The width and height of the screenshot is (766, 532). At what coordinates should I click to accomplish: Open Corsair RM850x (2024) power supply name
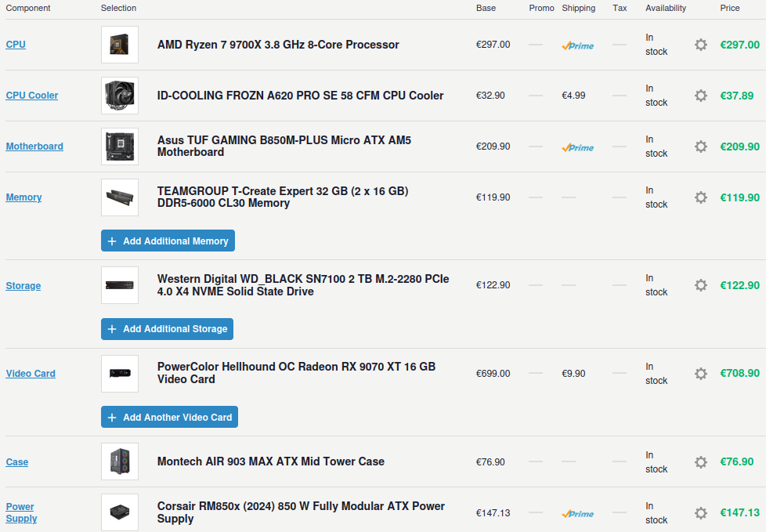tap(301, 512)
